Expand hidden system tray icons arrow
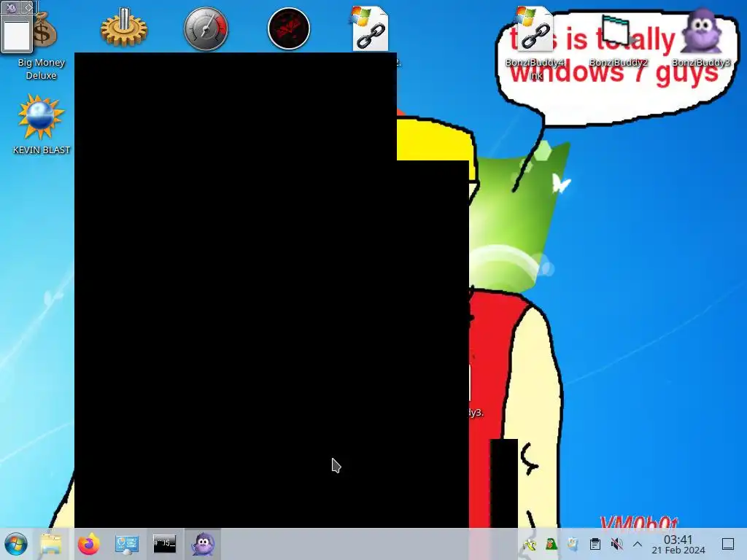The width and height of the screenshot is (747, 560). coord(638,544)
